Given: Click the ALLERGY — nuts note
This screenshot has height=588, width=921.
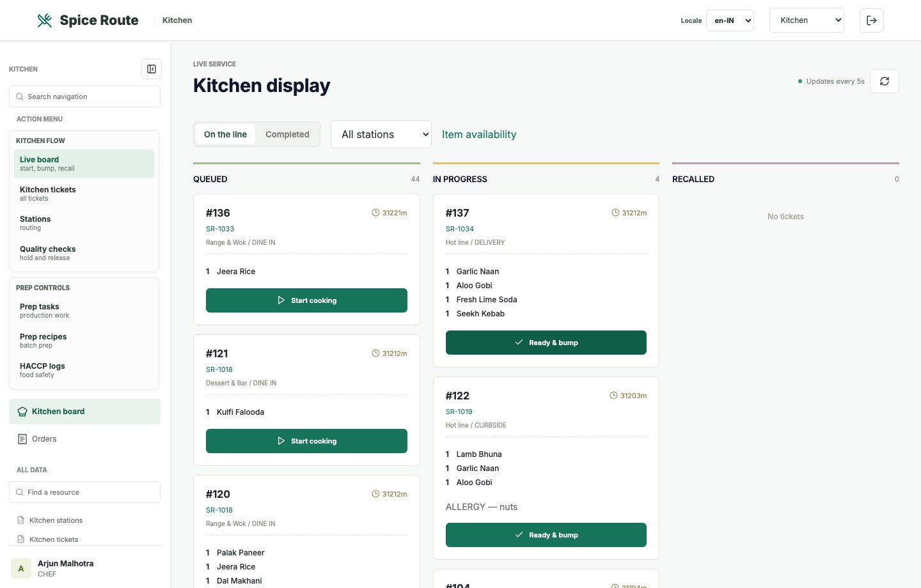Looking at the screenshot, I should pyautogui.click(x=482, y=507).
